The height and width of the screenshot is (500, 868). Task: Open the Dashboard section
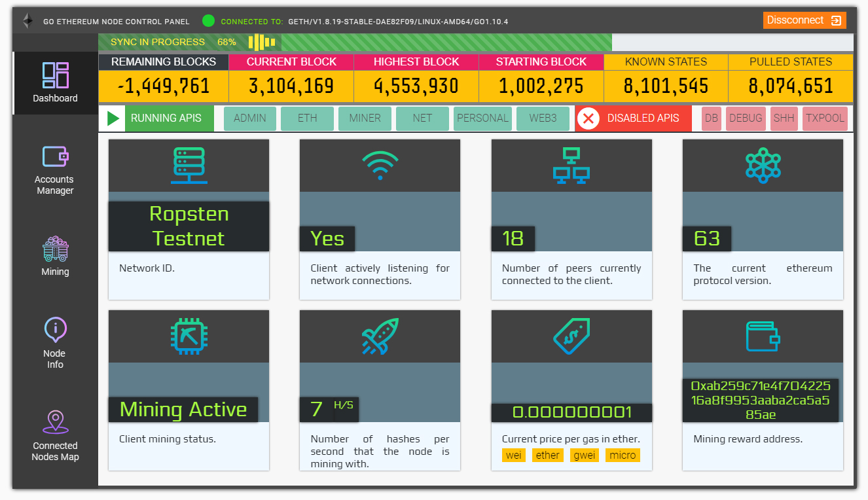click(55, 83)
